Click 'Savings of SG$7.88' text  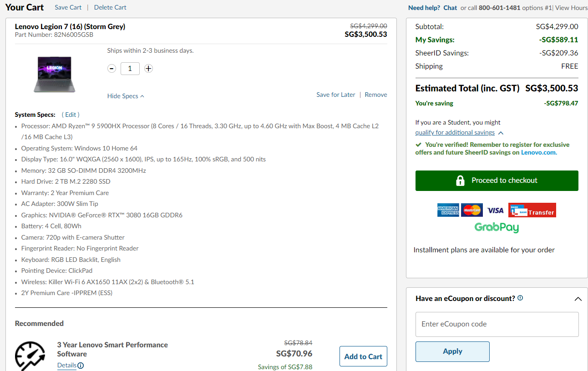tap(285, 367)
